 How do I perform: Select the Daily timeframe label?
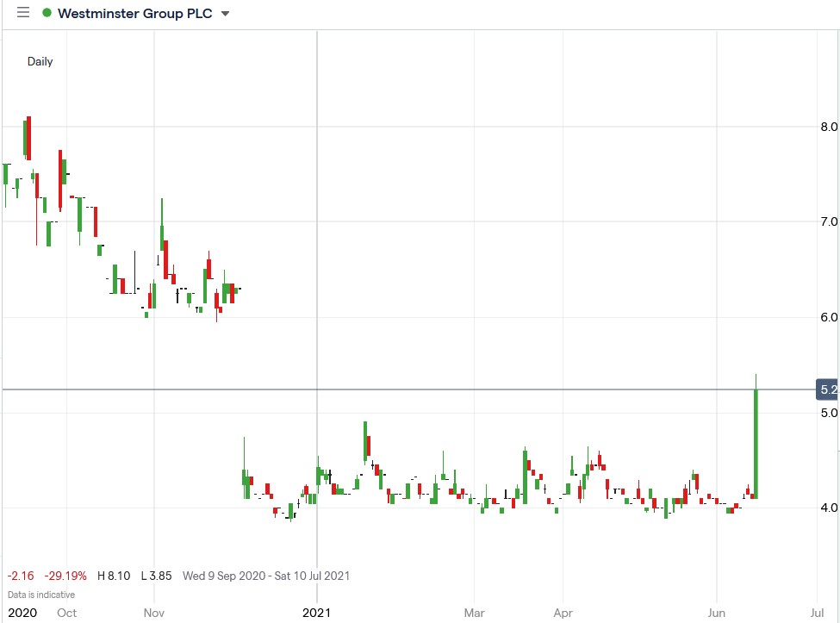[x=40, y=61]
